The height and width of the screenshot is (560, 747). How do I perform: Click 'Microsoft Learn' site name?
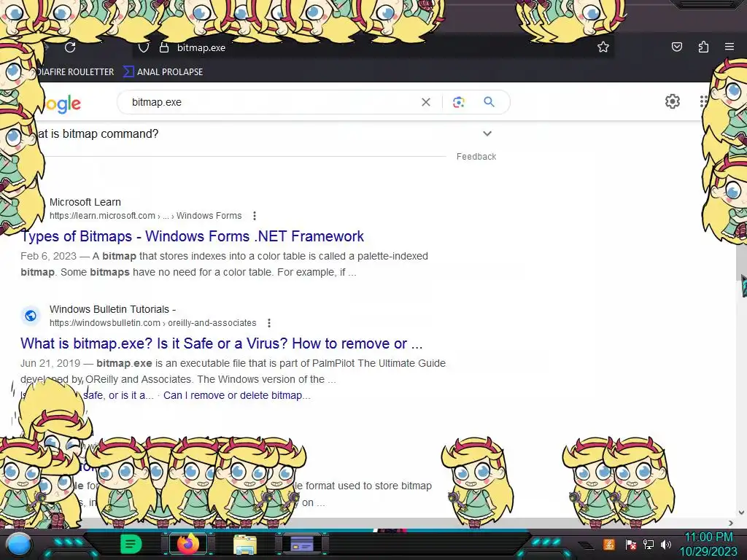point(85,202)
